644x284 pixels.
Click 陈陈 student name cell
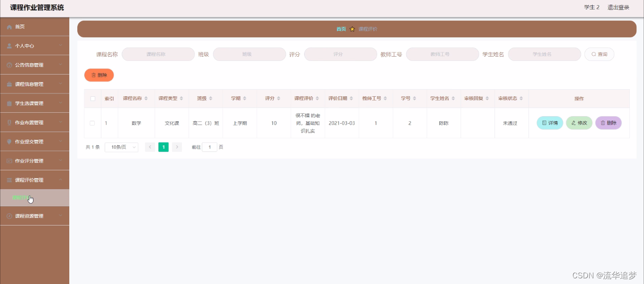444,123
